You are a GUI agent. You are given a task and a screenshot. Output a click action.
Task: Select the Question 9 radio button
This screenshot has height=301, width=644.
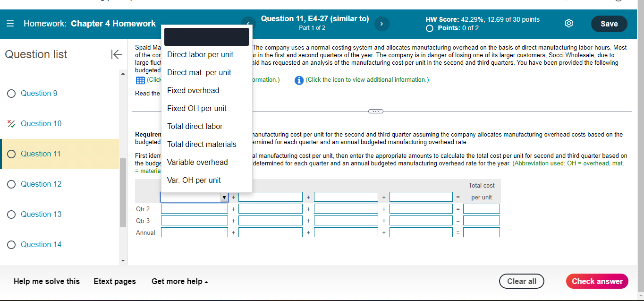11,93
